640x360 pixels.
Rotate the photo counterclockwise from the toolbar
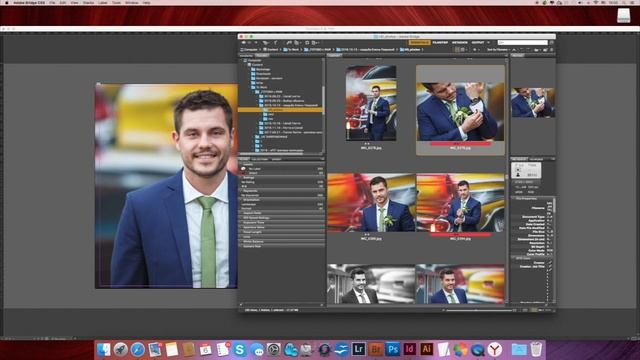coord(522,50)
